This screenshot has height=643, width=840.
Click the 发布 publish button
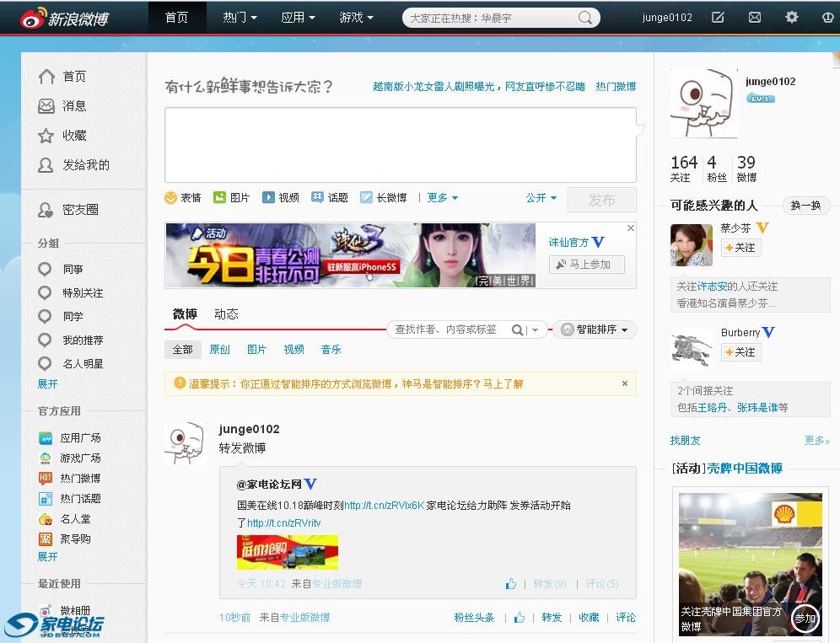click(601, 201)
